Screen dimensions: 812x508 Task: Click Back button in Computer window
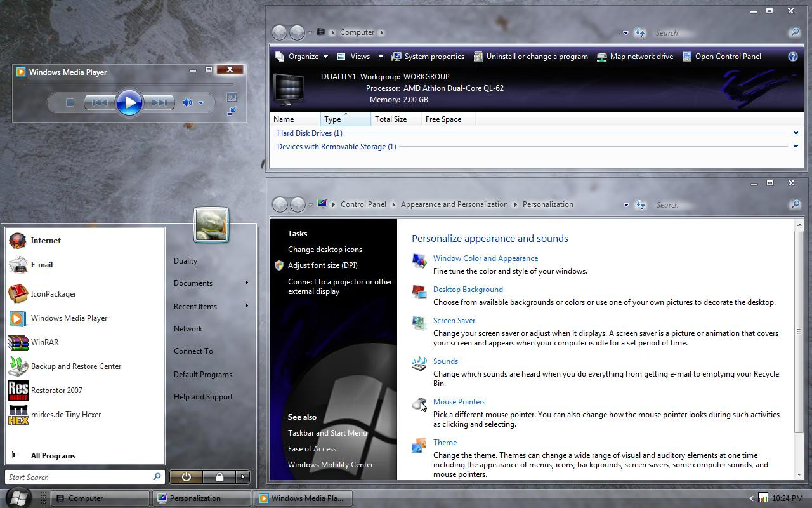tap(279, 32)
